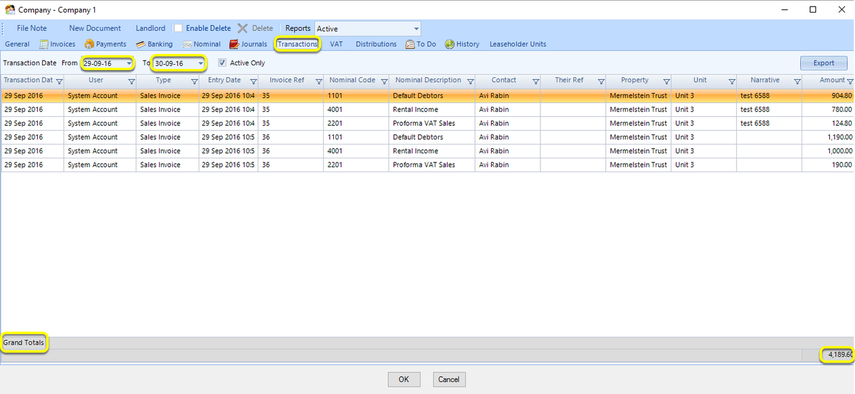Select the Default Debtors row for invoice 35

click(x=428, y=95)
